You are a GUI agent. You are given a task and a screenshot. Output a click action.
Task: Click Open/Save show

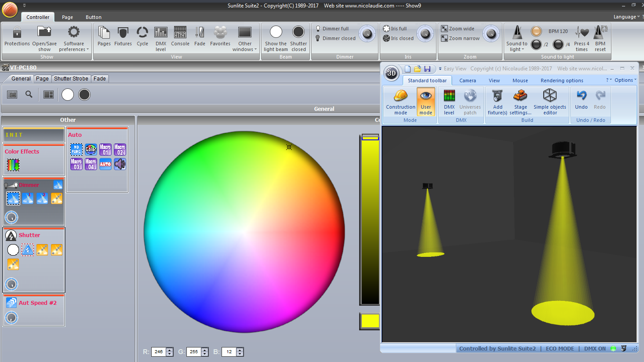[44, 38]
